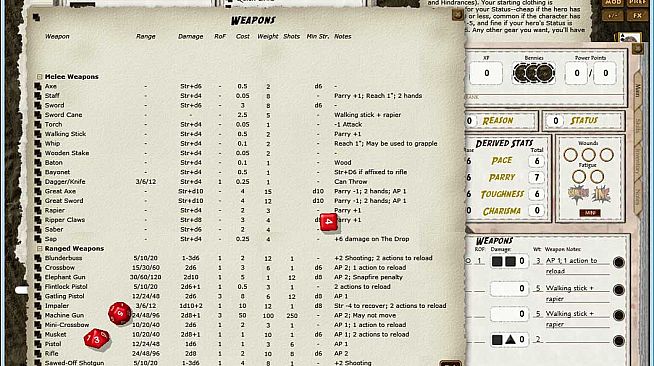Click the 'Machine Gun' row name
The width and height of the screenshot is (654, 366).
(x=64, y=316)
